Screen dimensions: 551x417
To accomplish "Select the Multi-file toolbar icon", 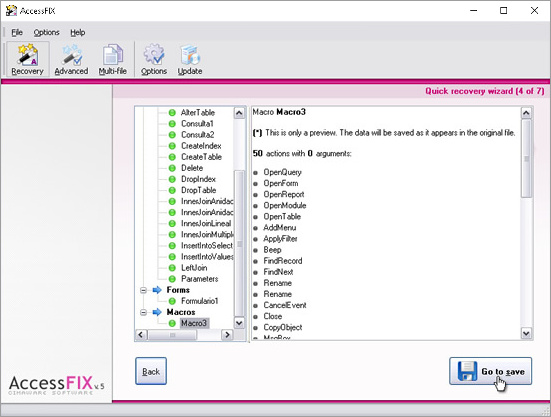I will click(x=112, y=59).
